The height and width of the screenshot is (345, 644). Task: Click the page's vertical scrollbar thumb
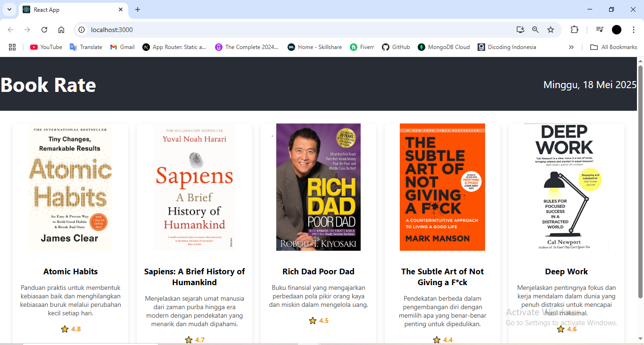[x=640, y=181]
